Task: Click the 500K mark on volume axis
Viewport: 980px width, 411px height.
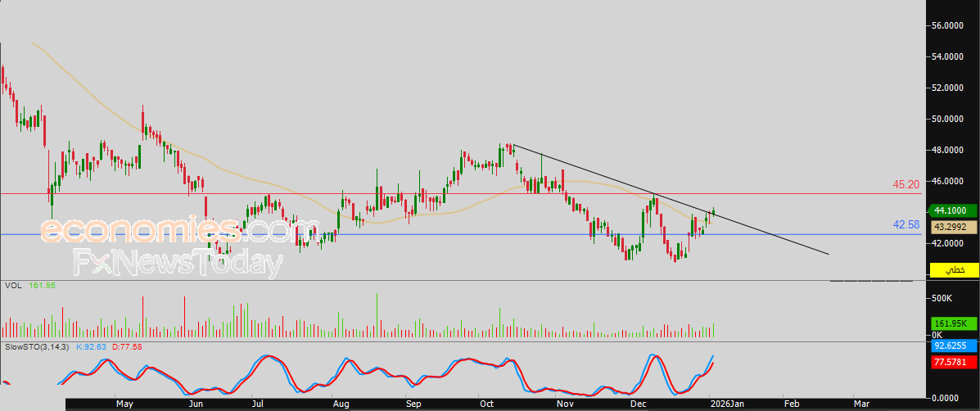Action: (942, 299)
